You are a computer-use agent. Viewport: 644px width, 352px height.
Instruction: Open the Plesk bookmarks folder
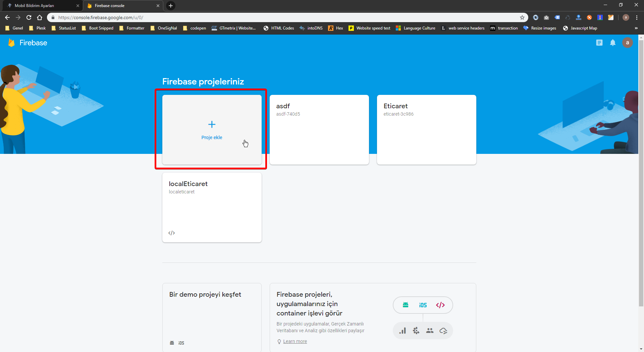click(37, 28)
